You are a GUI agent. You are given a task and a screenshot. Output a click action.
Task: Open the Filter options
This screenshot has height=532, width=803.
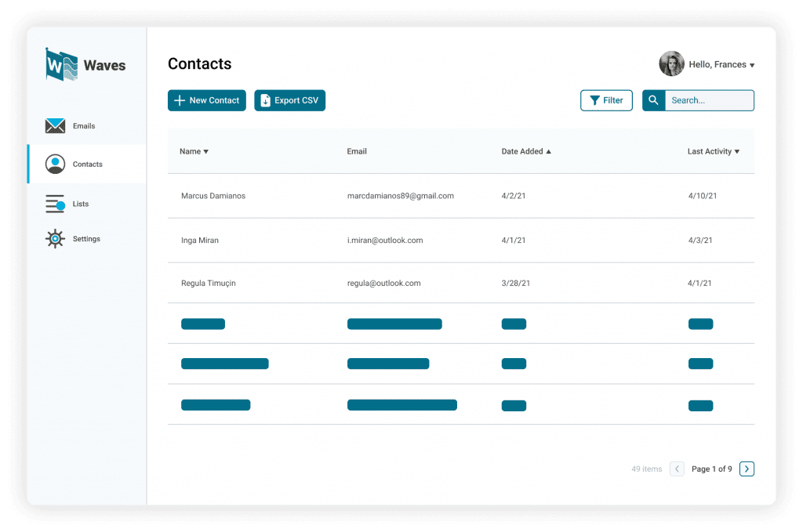coord(606,100)
